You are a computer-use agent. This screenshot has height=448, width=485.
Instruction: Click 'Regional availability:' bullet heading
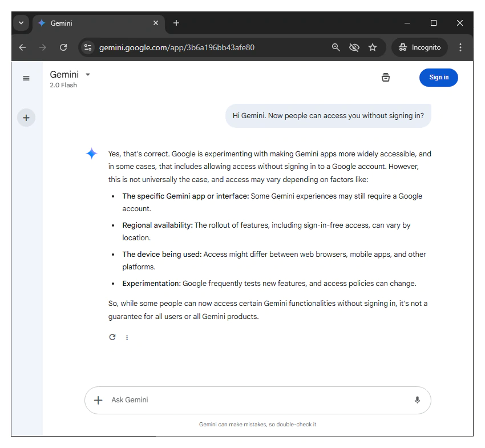[x=157, y=225]
